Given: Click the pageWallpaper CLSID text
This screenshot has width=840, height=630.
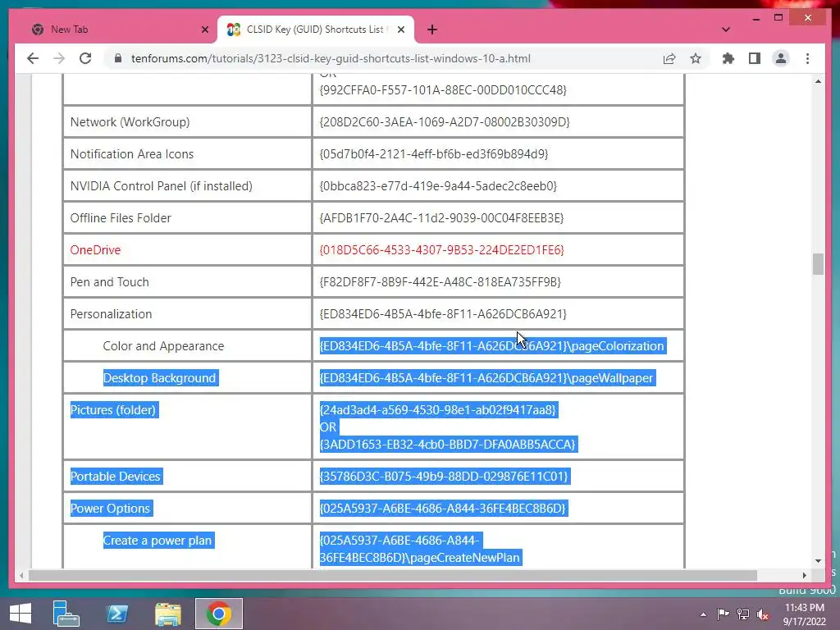Looking at the screenshot, I should point(486,378).
